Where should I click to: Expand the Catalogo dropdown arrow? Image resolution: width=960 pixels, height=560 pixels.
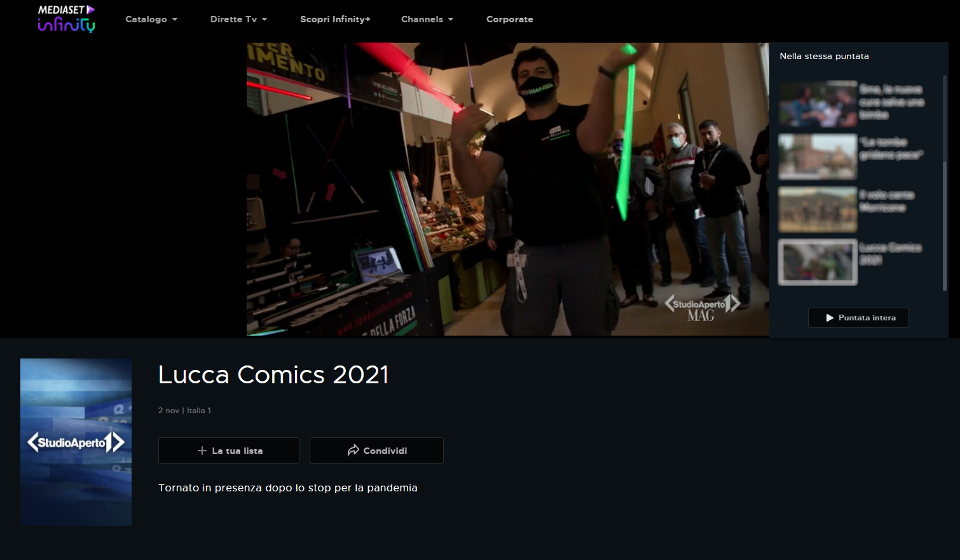pyautogui.click(x=175, y=19)
